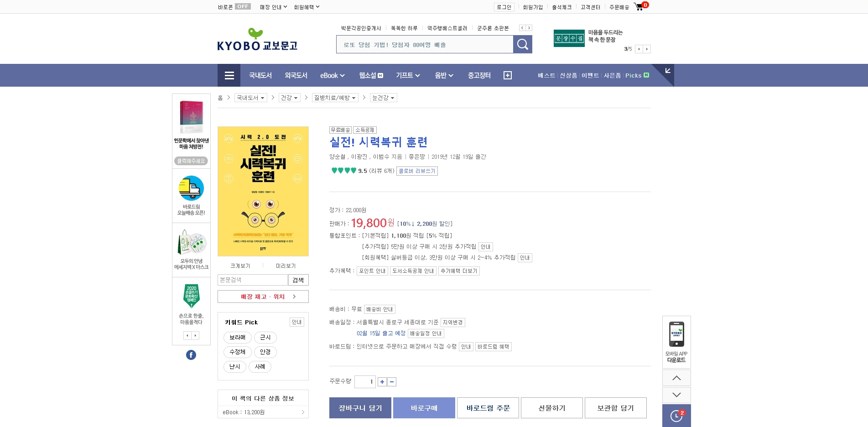Expand the 회원혜택 dropdown
The height and width of the screenshot is (427, 868).
pyautogui.click(x=307, y=7)
